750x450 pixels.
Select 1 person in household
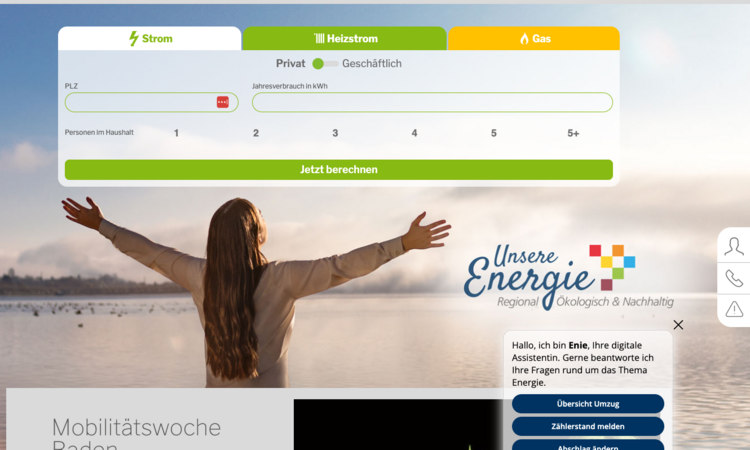(176, 133)
